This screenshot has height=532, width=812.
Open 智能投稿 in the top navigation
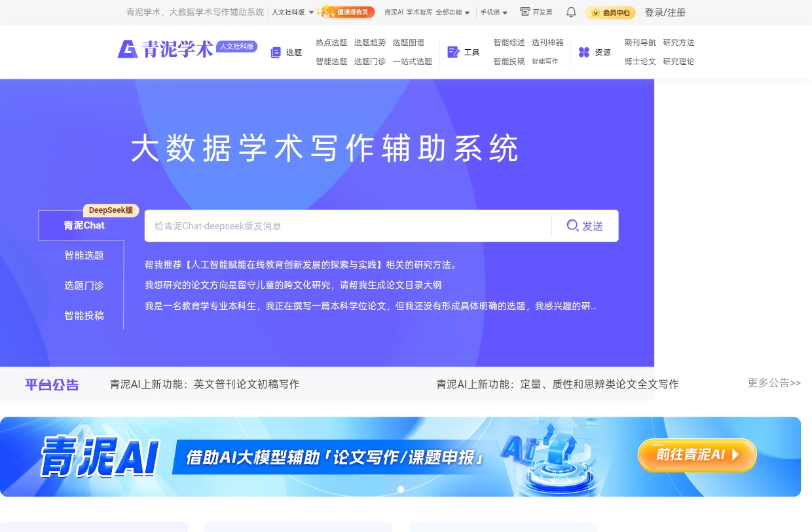(509, 62)
